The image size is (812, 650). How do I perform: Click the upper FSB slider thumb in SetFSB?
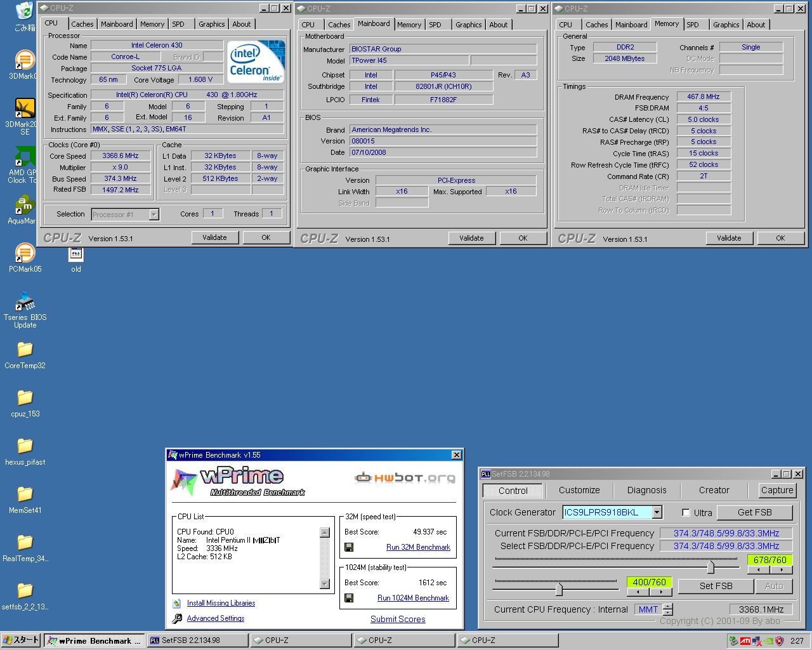pos(710,567)
